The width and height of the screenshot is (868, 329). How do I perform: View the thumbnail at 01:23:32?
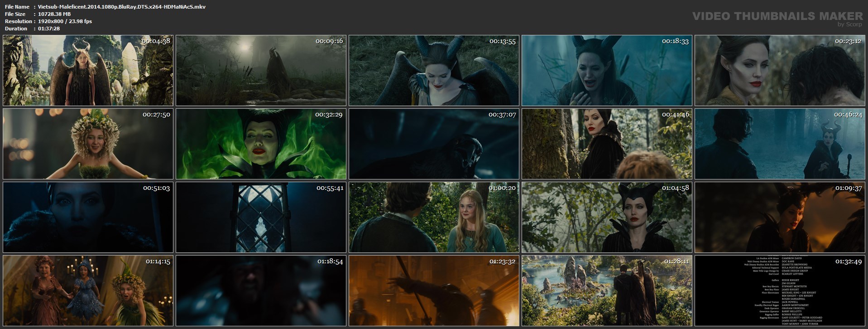434,290
